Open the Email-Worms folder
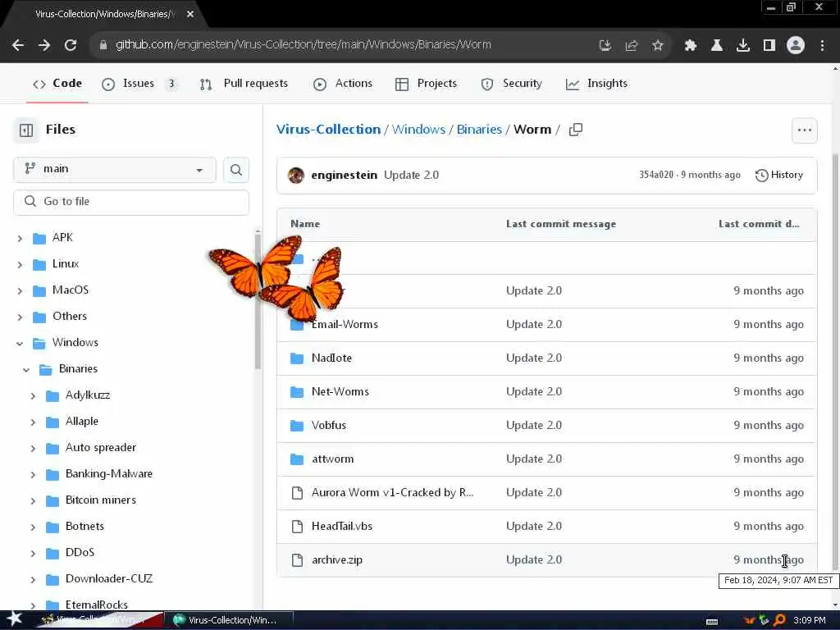 [345, 324]
